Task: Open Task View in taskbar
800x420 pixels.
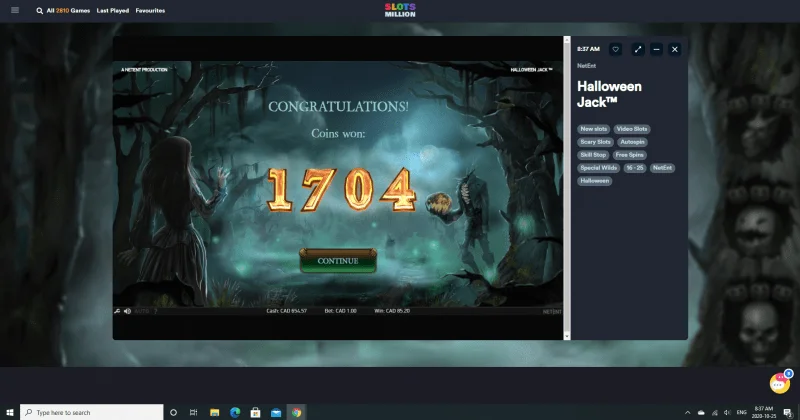Action: coord(193,412)
